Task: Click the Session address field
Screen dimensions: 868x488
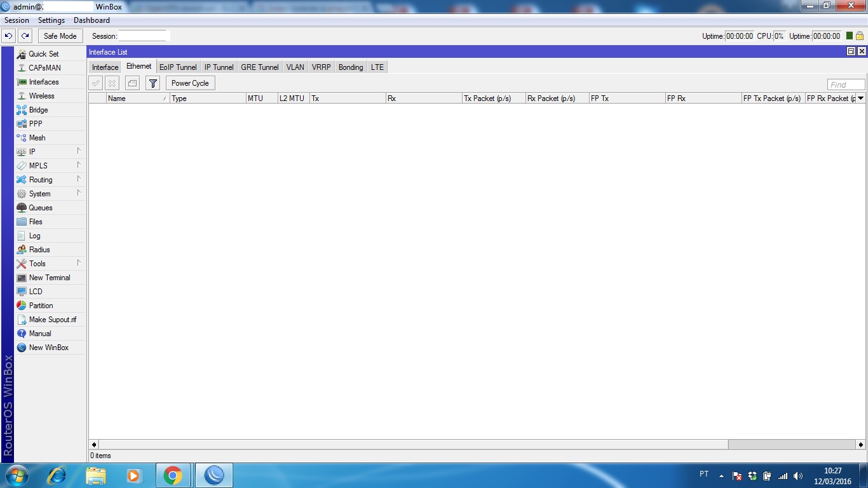Action: [x=144, y=36]
